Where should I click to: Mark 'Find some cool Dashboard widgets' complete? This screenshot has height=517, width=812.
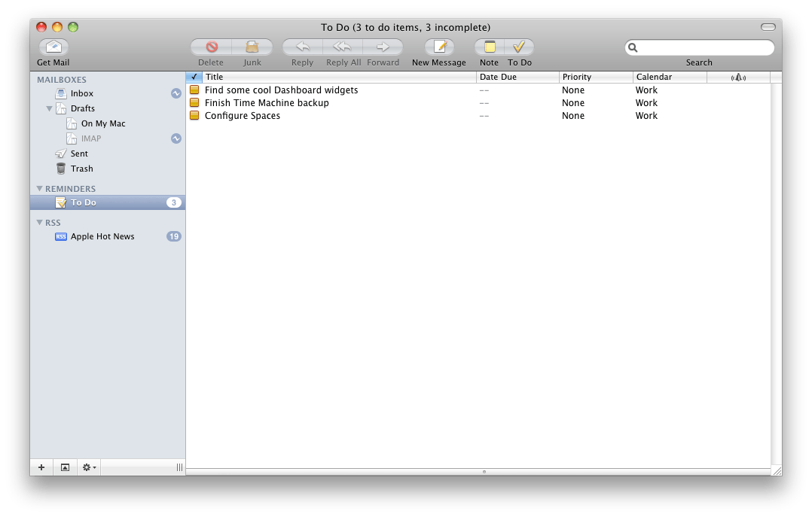(x=194, y=90)
